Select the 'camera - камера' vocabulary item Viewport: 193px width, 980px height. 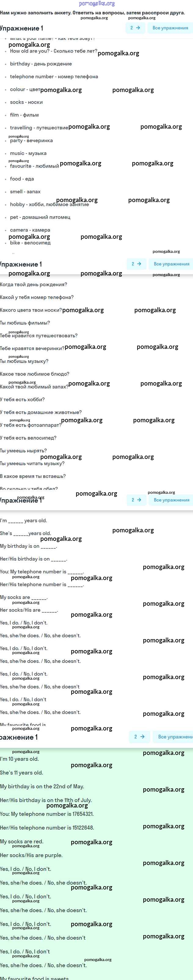click(x=30, y=230)
